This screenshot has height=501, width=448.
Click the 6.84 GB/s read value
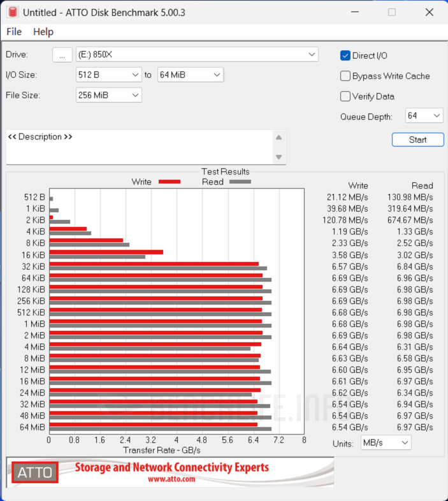(x=415, y=266)
